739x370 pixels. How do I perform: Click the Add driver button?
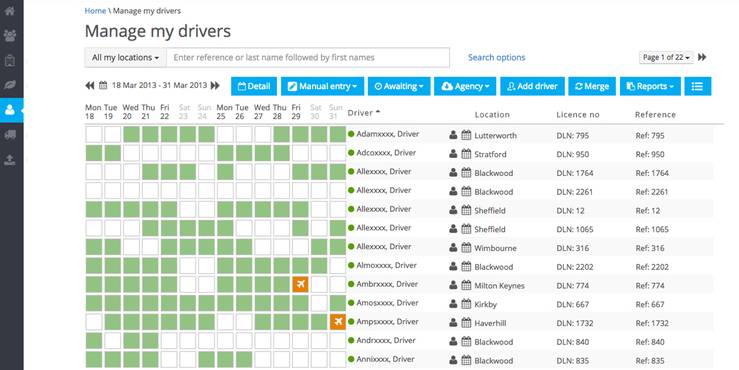(x=533, y=86)
